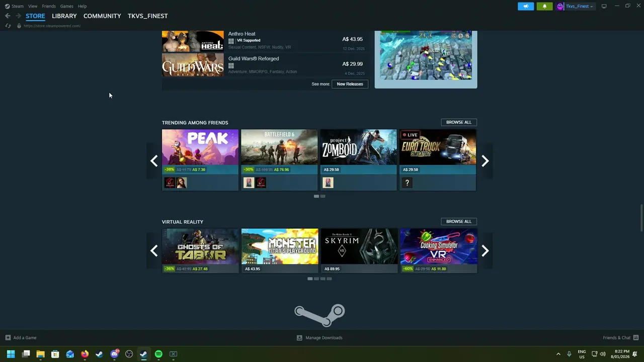Screen dimensions: 644x362
Task: Select the fourth Virtual Reality carousel page dot
Action: click(x=329, y=279)
